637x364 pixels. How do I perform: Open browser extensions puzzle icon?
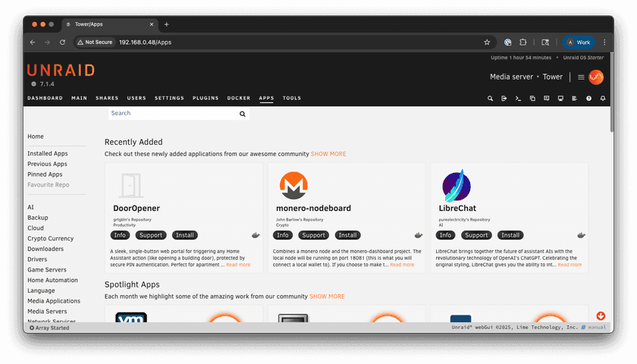coord(522,42)
